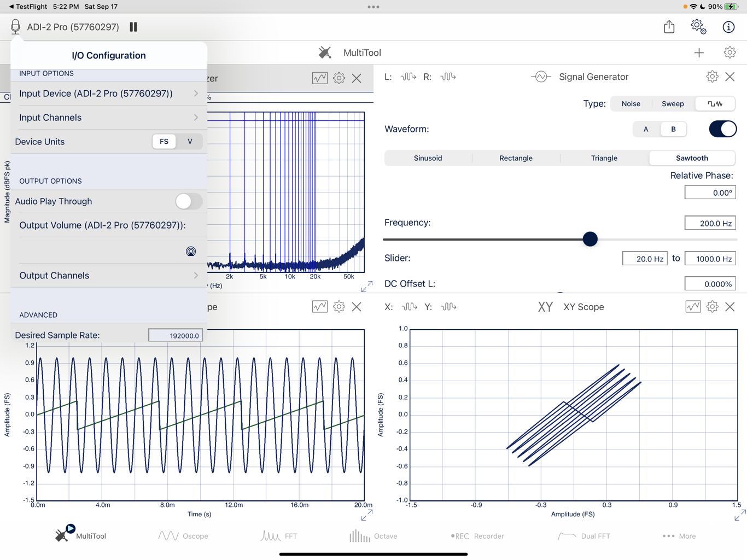Screen dimensions: 747x560
Task: Click the XY Scope chart-style icon
Action: pyautogui.click(x=693, y=307)
